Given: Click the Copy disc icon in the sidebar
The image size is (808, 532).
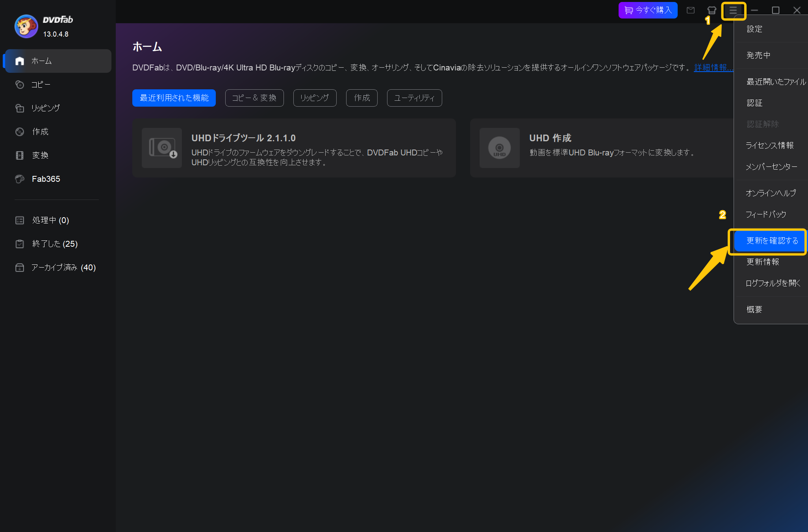Looking at the screenshot, I should (20, 85).
